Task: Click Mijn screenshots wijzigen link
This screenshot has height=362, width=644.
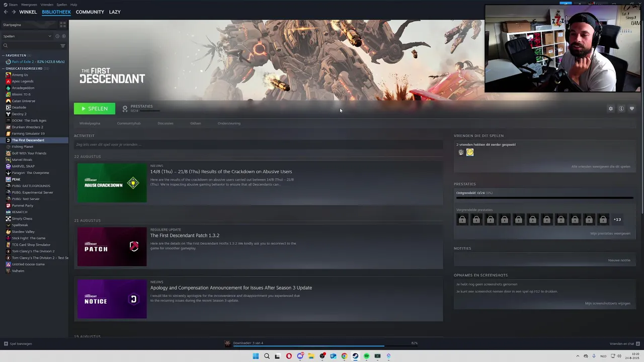Action: (x=608, y=304)
